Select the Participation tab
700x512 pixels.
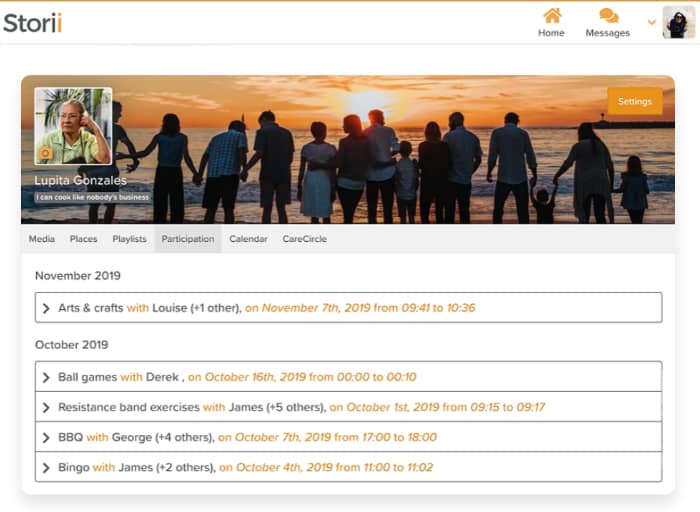pyautogui.click(x=188, y=239)
